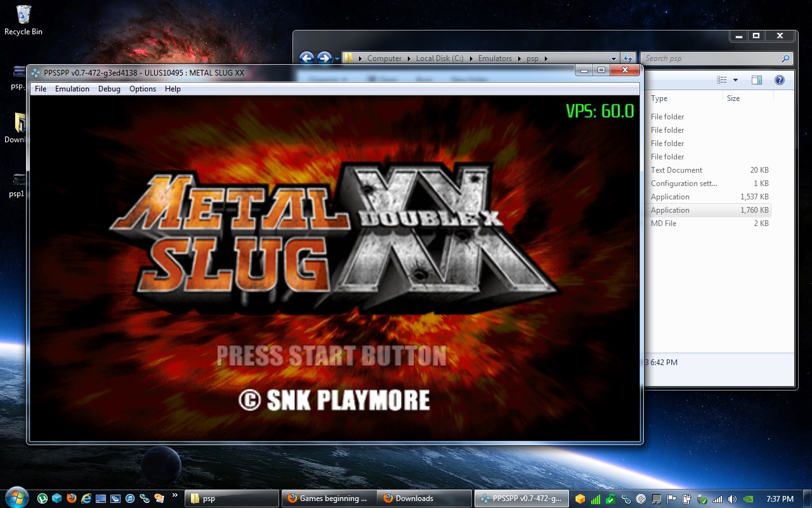812x508 pixels.
Task: Open the File menu in PPSSPP
Action: point(41,89)
